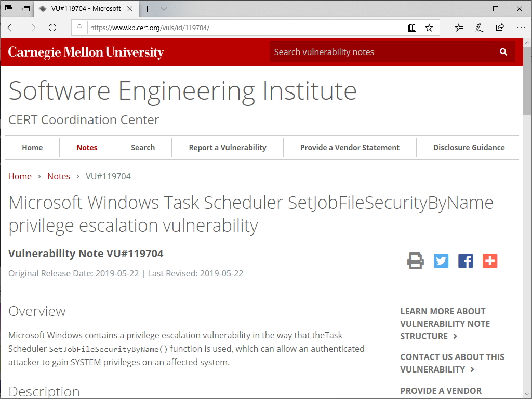Toggle the reading view icon

click(x=412, y=28)
